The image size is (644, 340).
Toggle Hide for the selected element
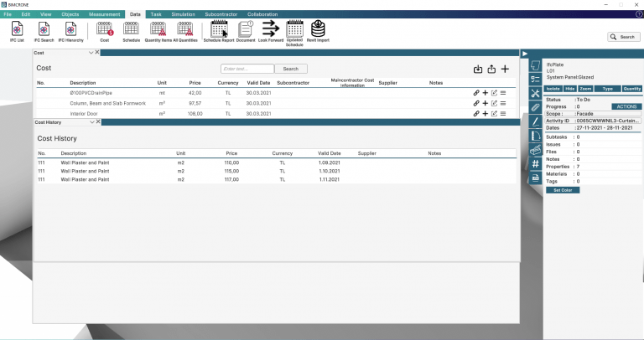(x=570, y=88)
